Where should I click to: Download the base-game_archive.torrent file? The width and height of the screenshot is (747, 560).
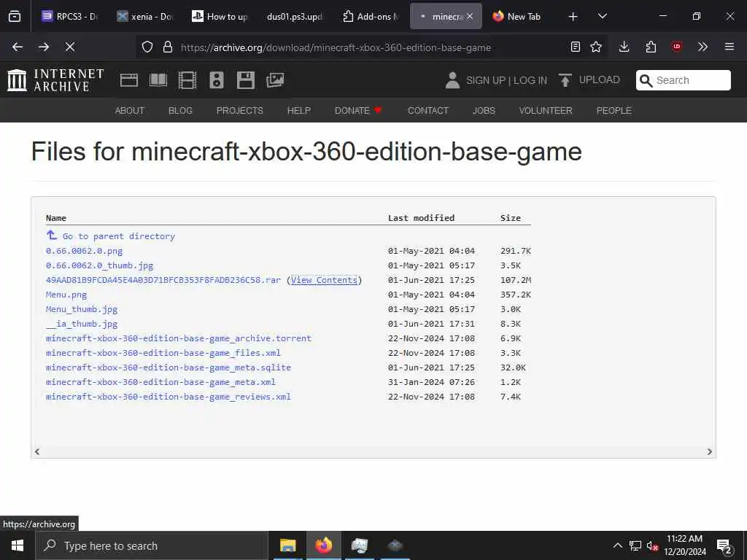[x=179, y=338]
